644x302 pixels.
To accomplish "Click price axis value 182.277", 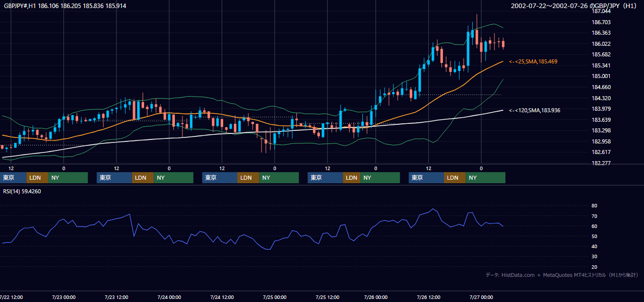I will 601,163.
